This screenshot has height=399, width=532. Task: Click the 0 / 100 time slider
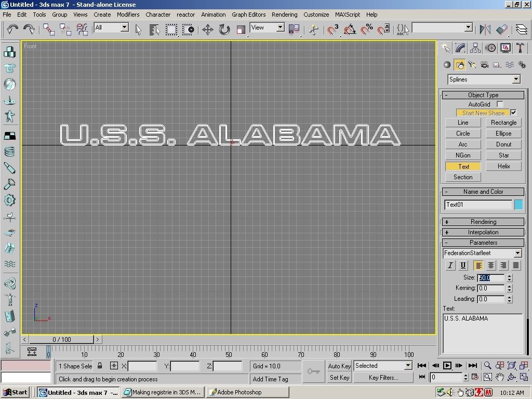pyautogui.click(x=61, y=339)
